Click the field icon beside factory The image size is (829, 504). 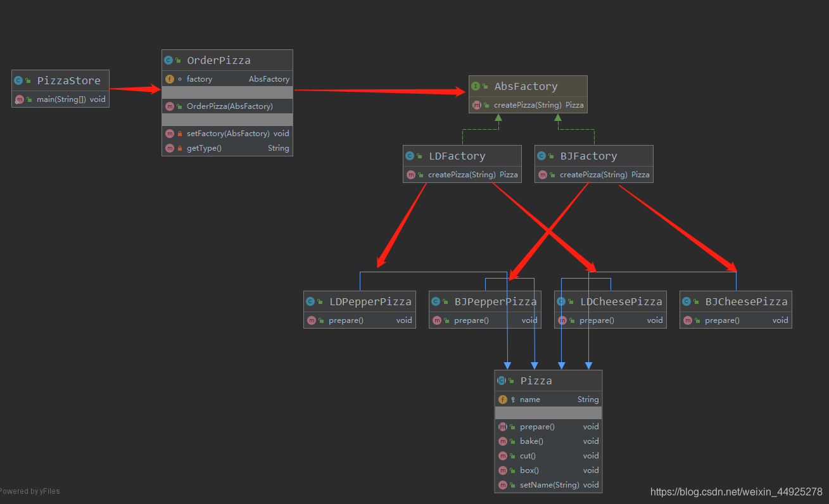point(170,79)
